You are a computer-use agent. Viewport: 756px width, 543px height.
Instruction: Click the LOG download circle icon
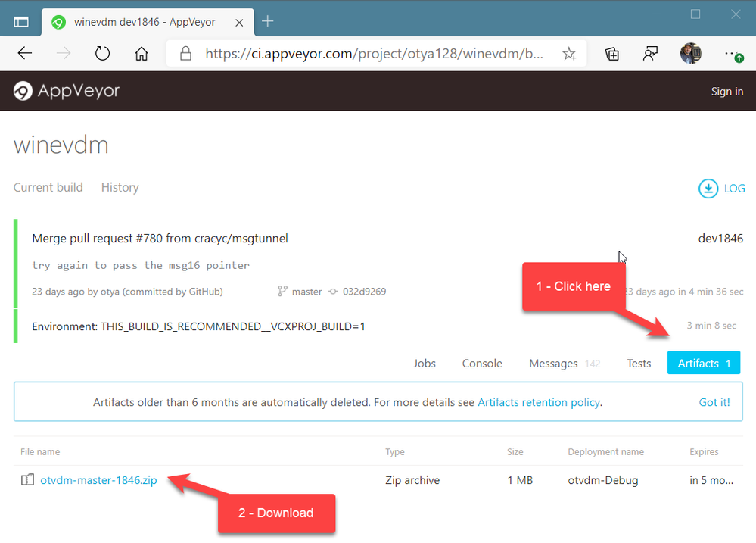click(x=708, y=189)
